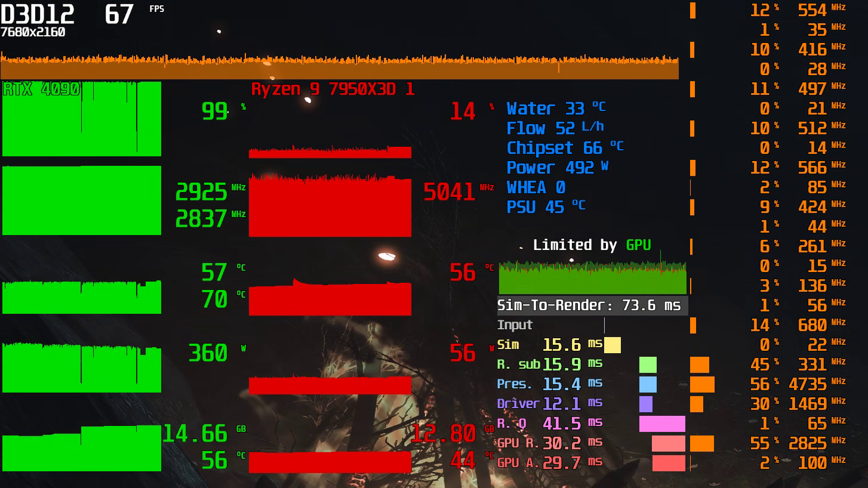Click the orange 4735 MHz value

[817, 384]
